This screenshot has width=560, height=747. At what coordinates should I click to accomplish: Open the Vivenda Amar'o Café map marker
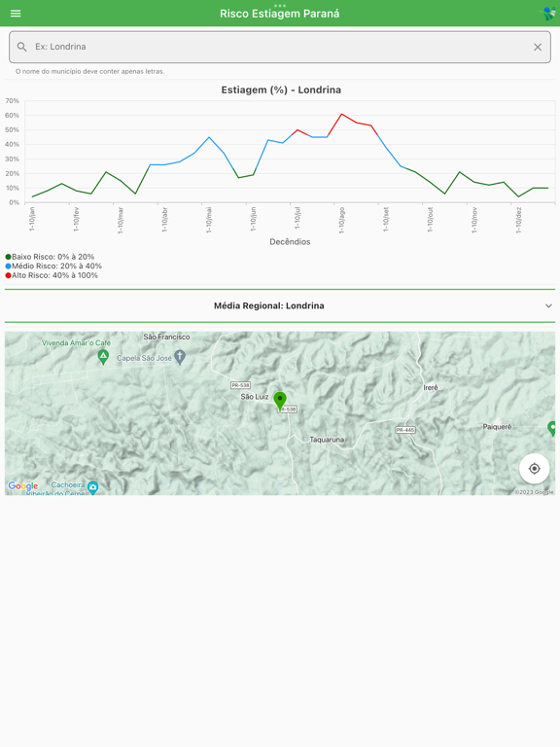coord(103,356)
